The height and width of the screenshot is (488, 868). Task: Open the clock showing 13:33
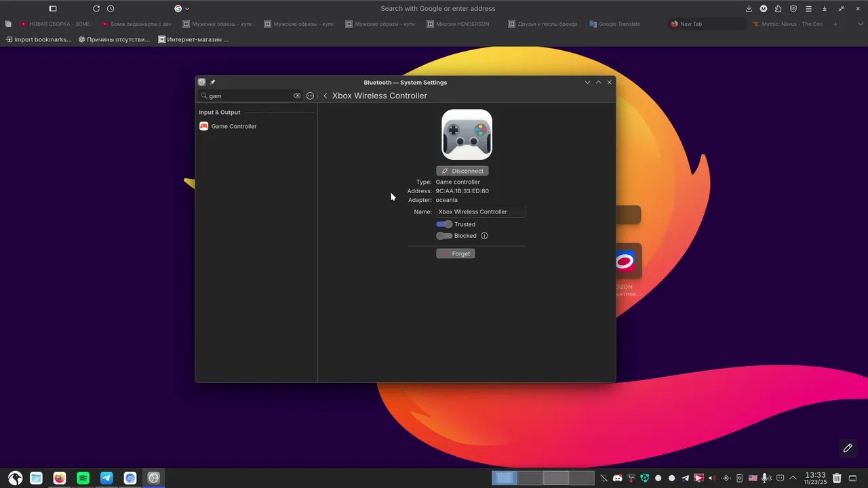[815, 478]
